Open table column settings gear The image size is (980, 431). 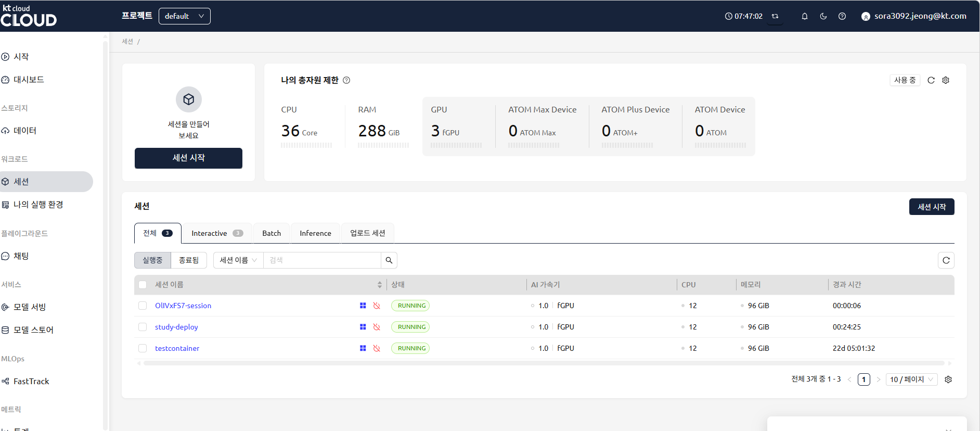948,379
